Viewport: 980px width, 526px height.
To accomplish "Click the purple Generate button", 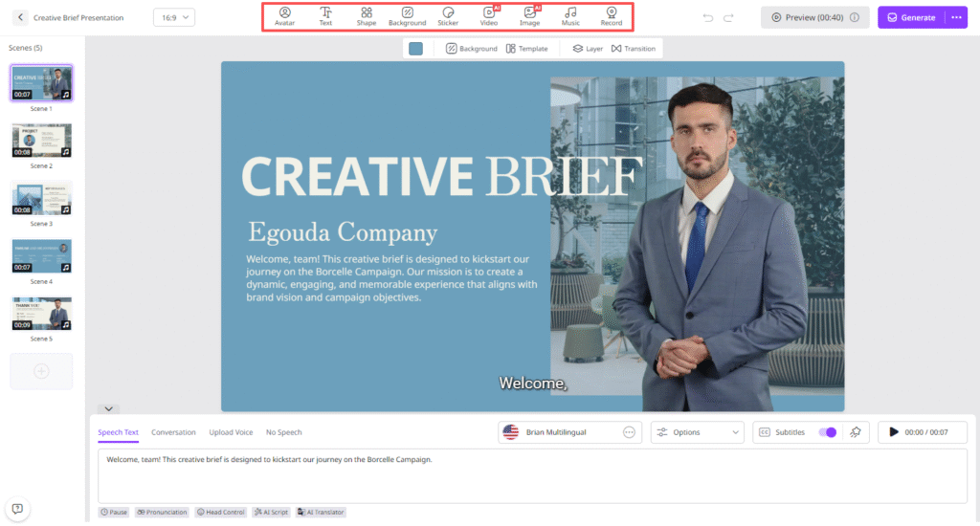I will (x=911, y=17).
